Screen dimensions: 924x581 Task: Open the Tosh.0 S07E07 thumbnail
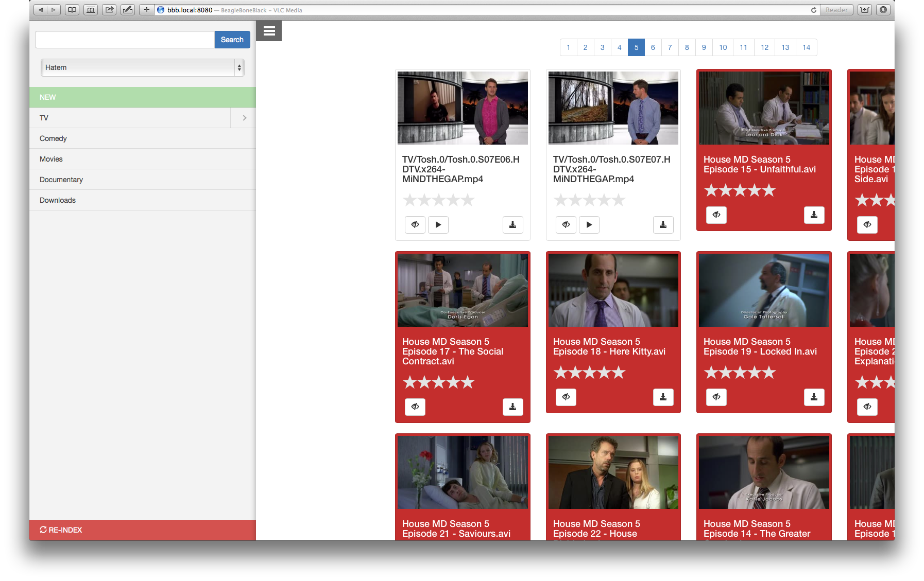(x=613, y=108)
